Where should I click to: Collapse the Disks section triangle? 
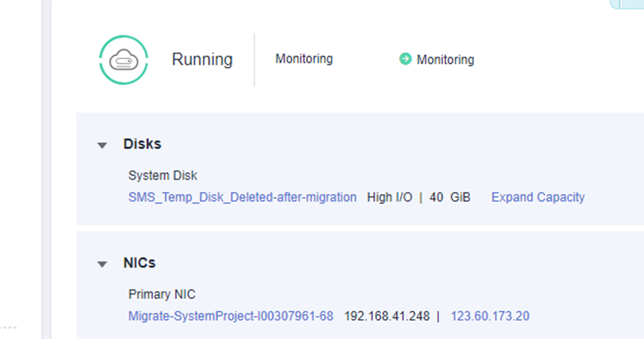pyautogui.click(x=102, y=145)
